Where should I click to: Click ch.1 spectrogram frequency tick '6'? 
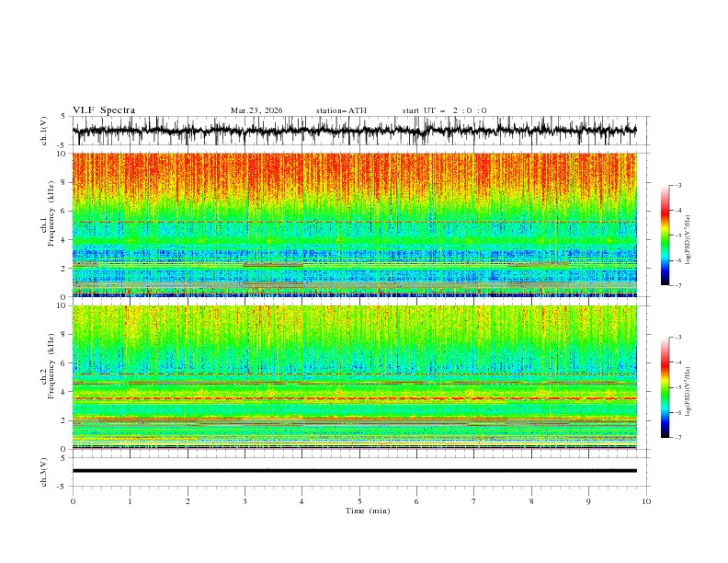tap(64, 211)
